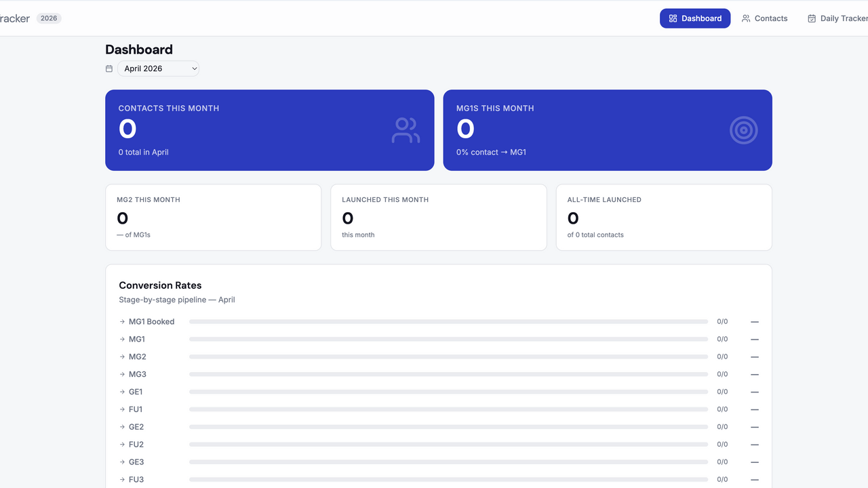Click the Dashboard grid icon in the nav
The height and width of the screenshot is (488, 868).
(673, 18)
